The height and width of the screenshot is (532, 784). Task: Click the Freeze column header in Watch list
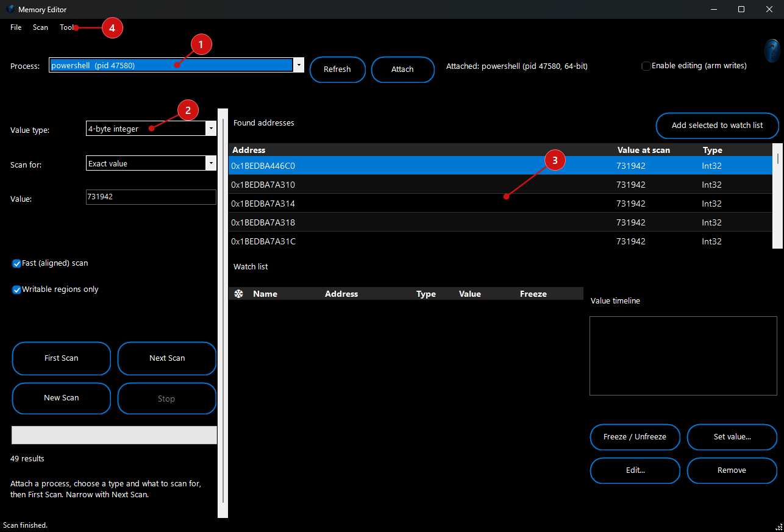coord(533,294)
